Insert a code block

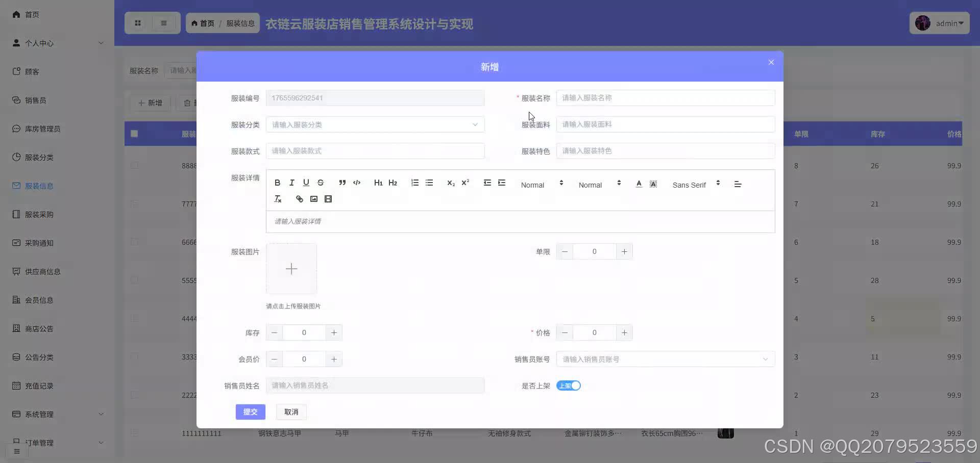(x=356, y=183)
